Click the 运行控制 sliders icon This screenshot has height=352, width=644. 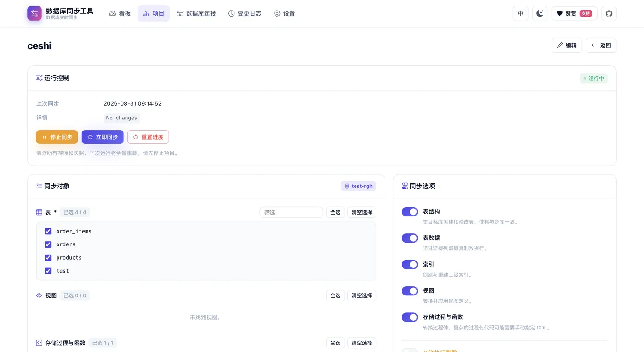[40, 78]
